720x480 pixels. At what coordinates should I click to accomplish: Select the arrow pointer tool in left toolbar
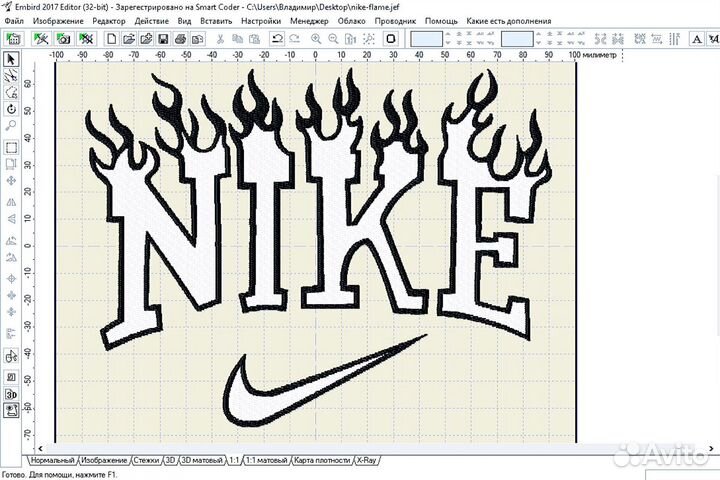point(11,59)
